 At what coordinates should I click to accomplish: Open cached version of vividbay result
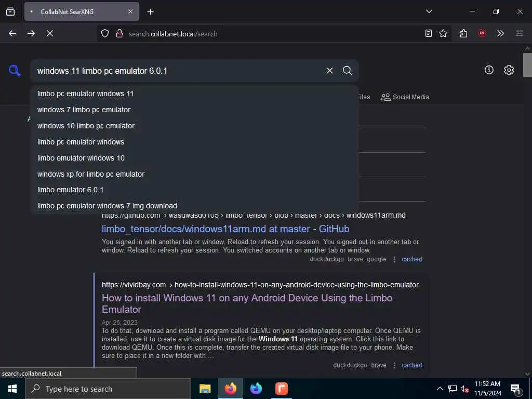coord(412,365)
